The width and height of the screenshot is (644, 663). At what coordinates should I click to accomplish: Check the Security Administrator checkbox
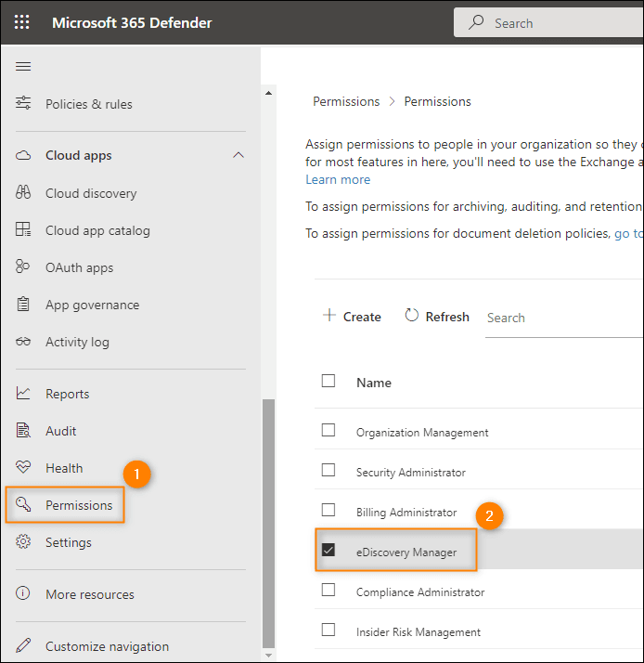point(328,471)
